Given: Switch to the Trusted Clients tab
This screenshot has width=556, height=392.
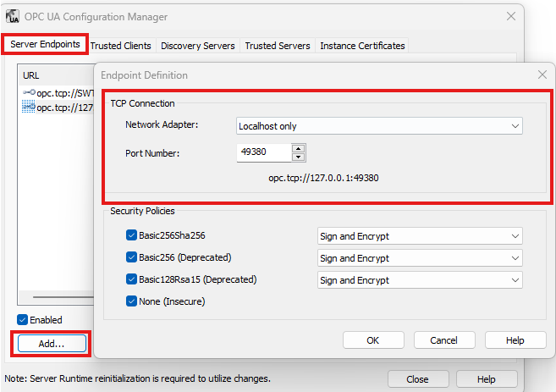Looking at the screenshot, I should click(x=123, y=46).
